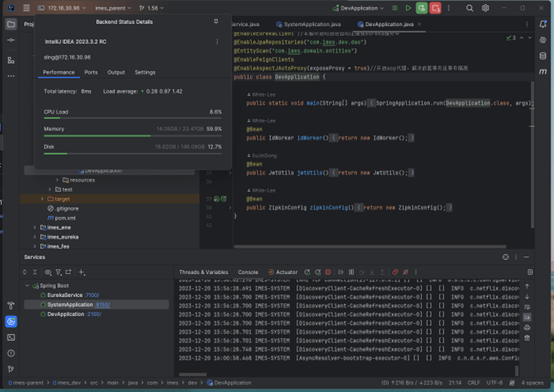Expand the target folder
The height and width of the screenshot is (392, 554).
point(42,199)
